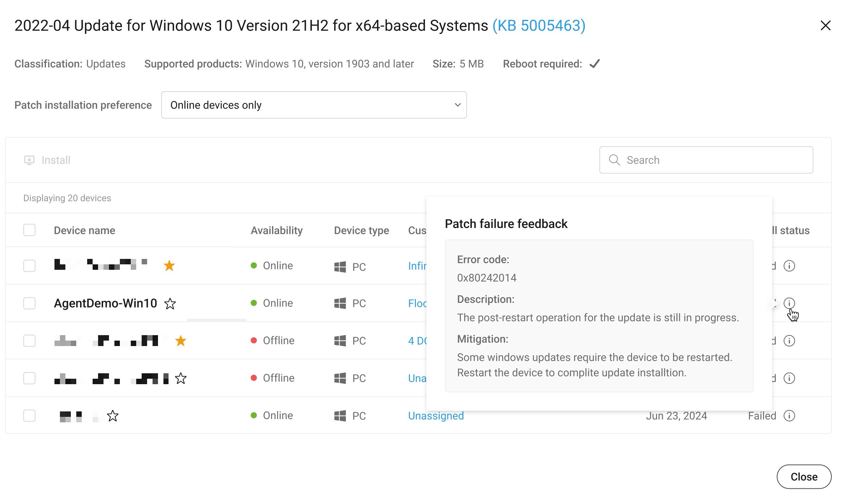This screenshot has width=847, height=504.
Task: Check the AgentDemo-Win10 row checkbox
Action: pos(29,303)
